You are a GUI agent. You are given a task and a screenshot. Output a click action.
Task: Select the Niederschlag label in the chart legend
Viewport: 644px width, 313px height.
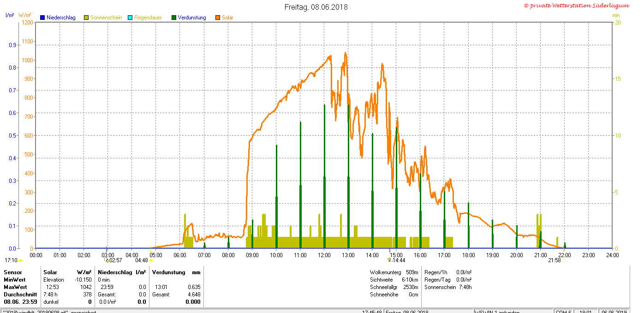(x=61, y=18)
